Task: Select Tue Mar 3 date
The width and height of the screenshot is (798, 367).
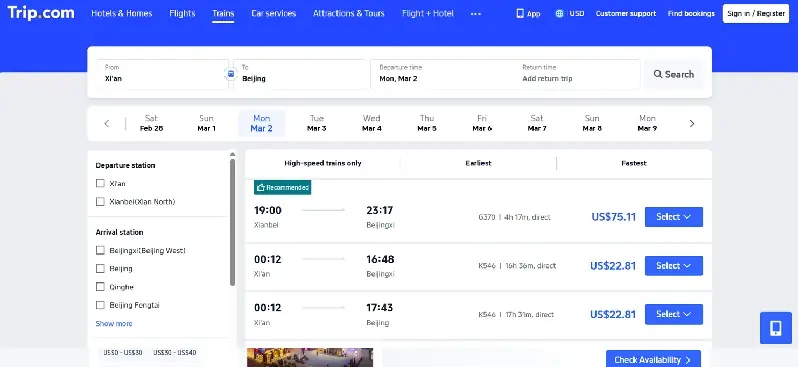Action: (317, 123)
